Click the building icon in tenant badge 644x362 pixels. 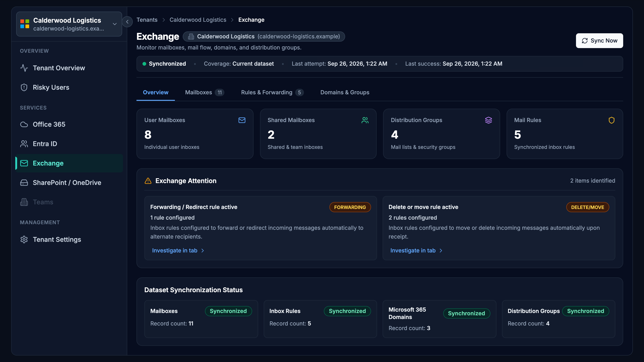[191, 37]
